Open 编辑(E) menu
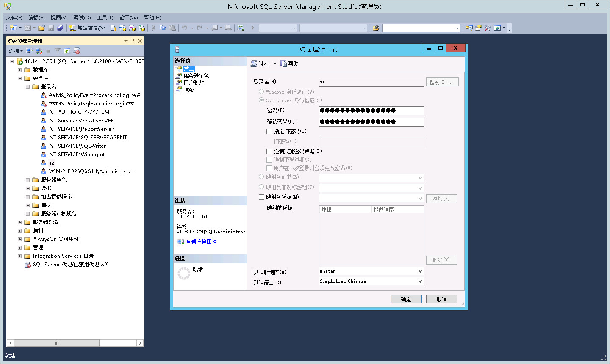Screen dimensions: 610x364 coord(36,17)
